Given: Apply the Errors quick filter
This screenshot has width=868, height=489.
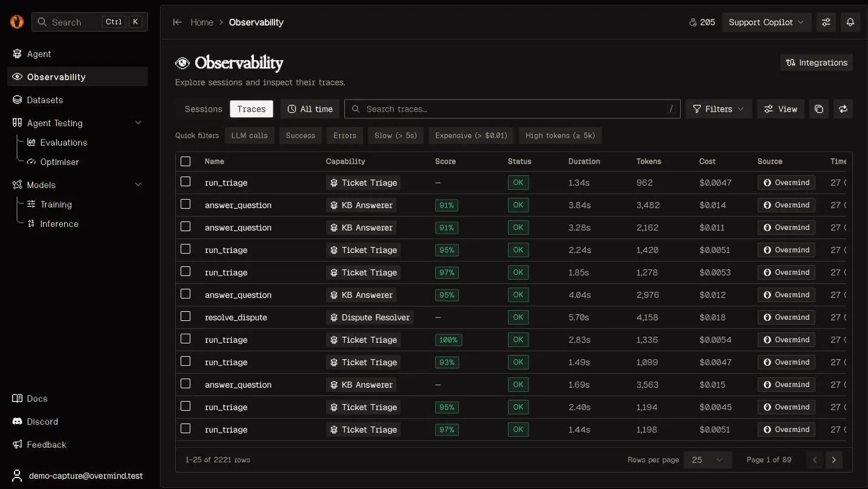Looking at the screenshot, I should coord(345,135).
